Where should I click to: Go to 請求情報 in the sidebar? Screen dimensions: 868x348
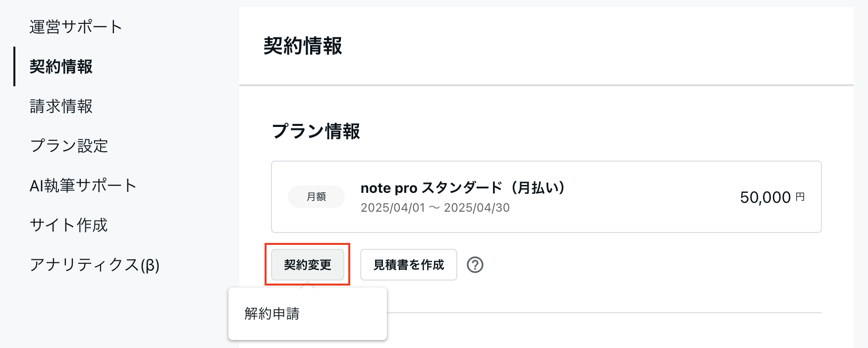click(x=61, y=106)
